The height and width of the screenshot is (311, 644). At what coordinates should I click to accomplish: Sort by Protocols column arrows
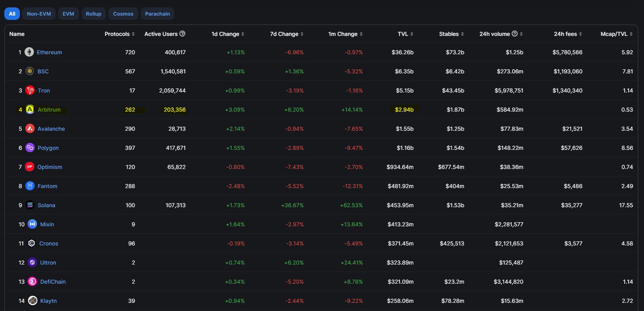pos(133,34)
